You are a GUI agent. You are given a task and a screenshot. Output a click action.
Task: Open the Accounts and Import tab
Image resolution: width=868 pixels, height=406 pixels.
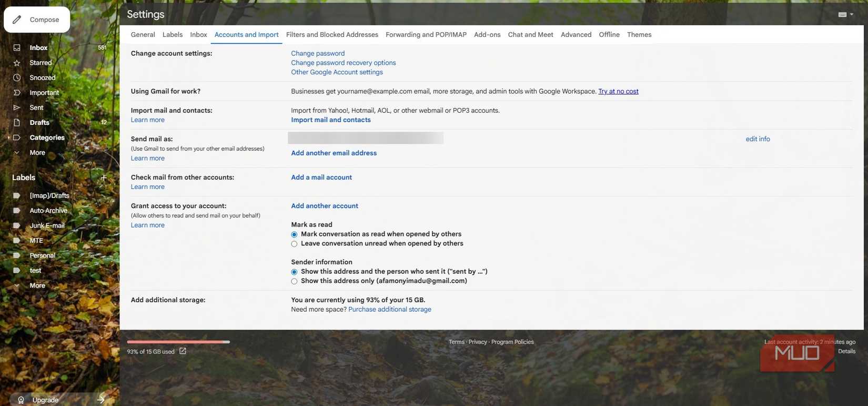click(246, 35)
